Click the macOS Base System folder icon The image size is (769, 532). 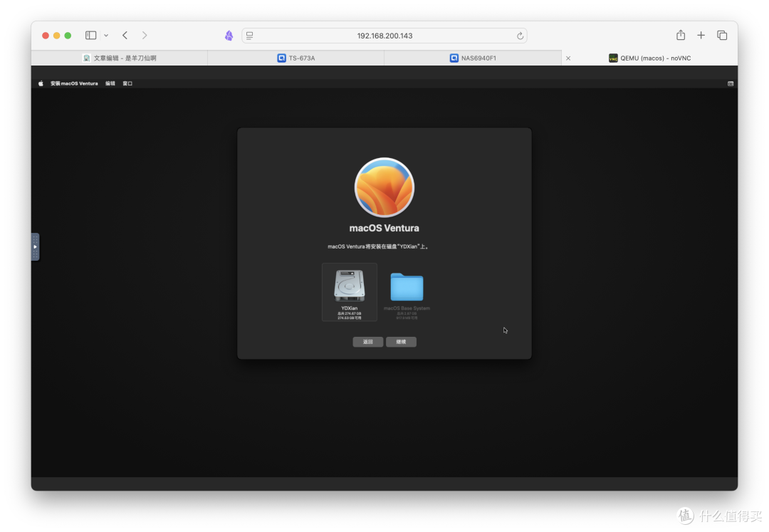point(407,287)
